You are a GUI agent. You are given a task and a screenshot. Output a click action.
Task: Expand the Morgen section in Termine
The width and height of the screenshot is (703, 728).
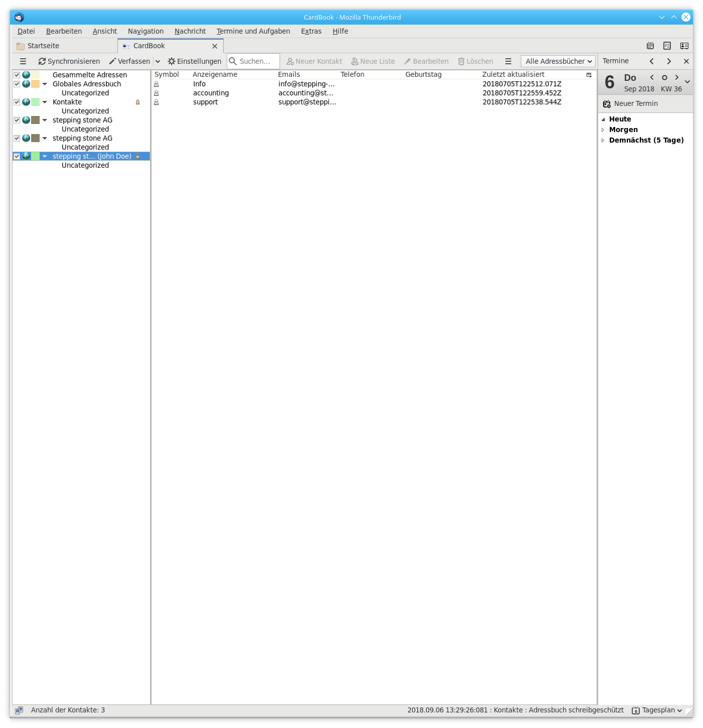(603, 130)
